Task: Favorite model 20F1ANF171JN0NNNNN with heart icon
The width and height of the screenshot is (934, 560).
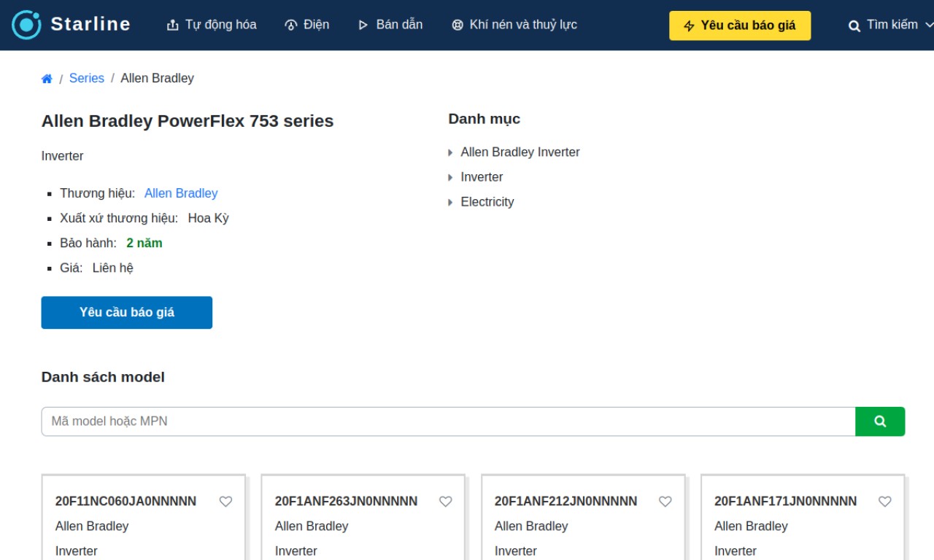Action: pyautogui.click(x=885, y=502)
